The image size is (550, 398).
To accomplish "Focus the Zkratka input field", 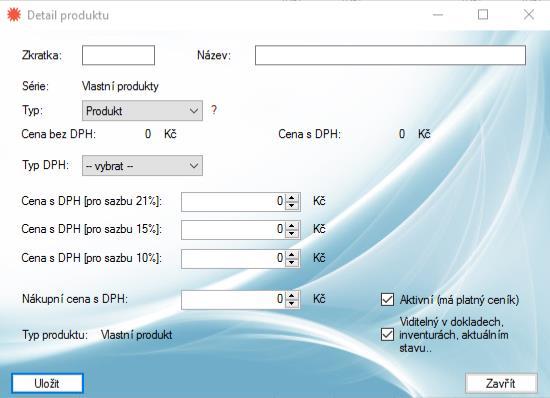I will tap(118, 55).
